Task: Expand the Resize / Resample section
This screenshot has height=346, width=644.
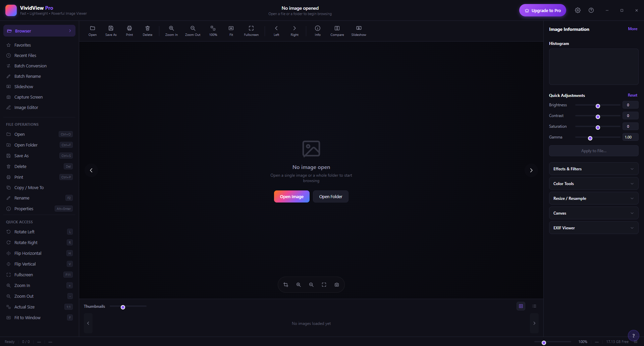Action: (594, 198)
